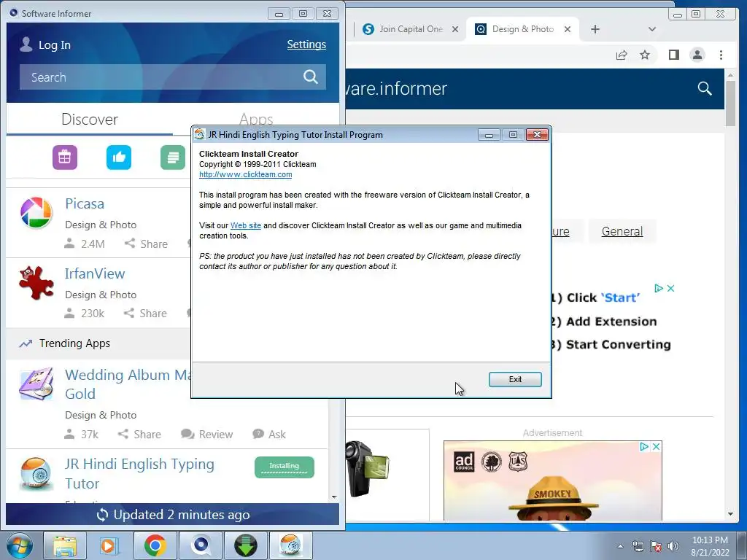Click the user avatar icon beside Log In
747x560 pixels.
[26, 44]
